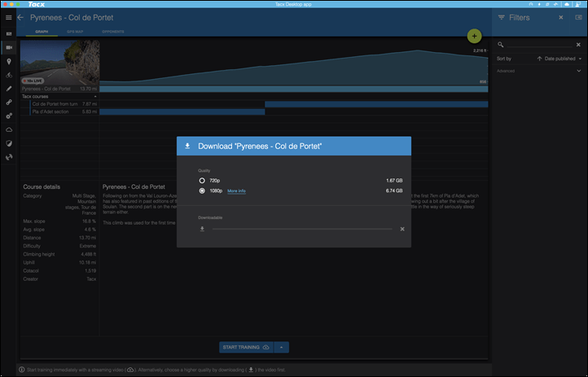The image size is (588, 377).
Task: Open the shield icon in sidebar
Action: tap(9, 143)
